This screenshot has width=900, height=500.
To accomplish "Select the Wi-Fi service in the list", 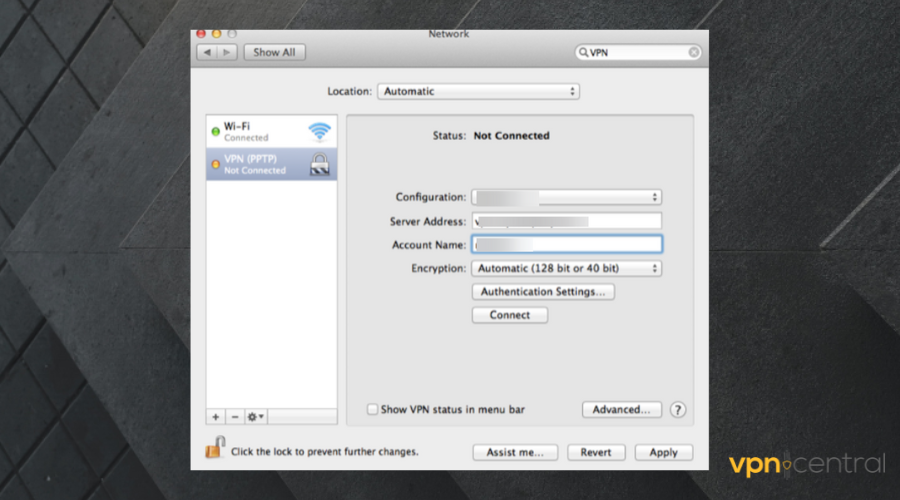I will [271, 131].
